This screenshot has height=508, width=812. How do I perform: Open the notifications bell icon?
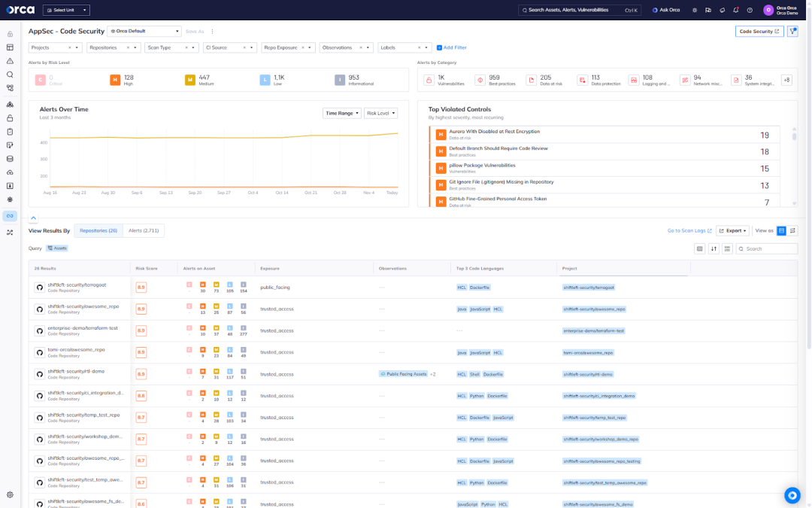(x=735, y=10)
